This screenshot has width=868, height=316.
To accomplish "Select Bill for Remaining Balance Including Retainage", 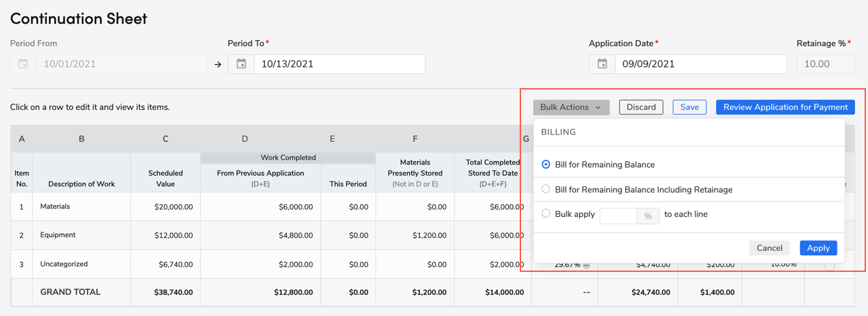I will (546, 190).
